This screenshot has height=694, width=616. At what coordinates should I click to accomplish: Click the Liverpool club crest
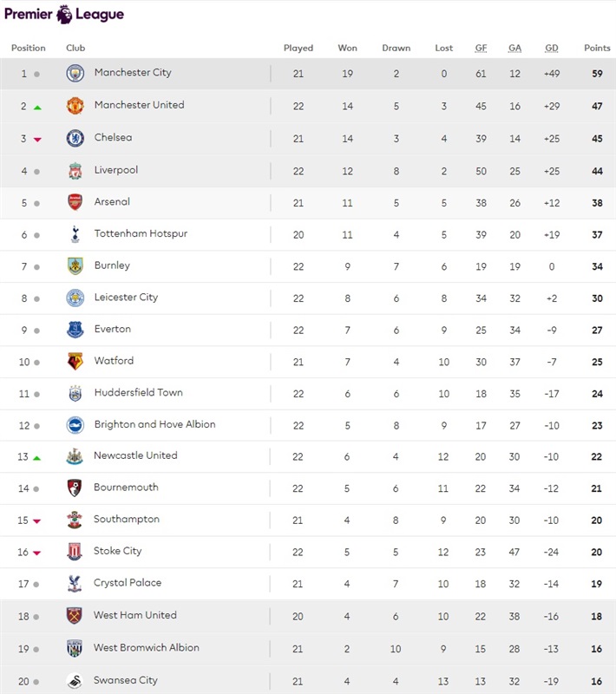[x=75, y=171]
